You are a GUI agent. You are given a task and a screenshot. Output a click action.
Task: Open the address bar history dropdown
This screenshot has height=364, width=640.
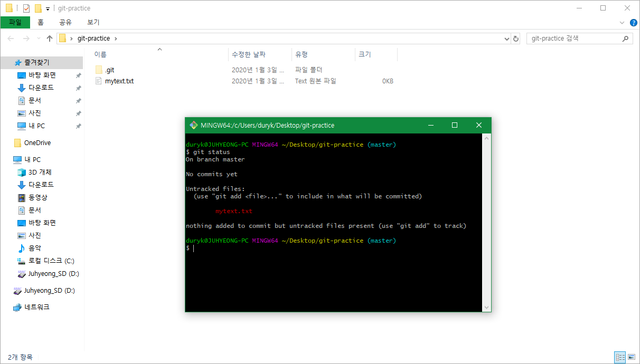(x=507, y=39)
